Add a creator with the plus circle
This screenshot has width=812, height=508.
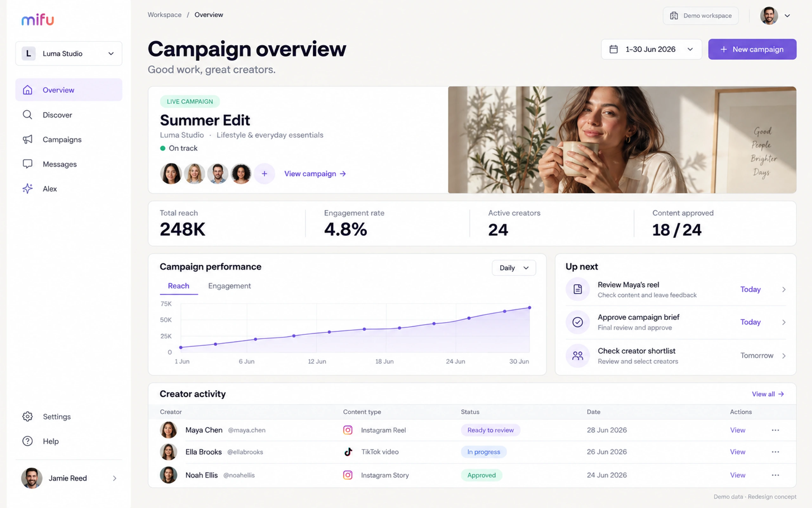[x=265, y=174]
